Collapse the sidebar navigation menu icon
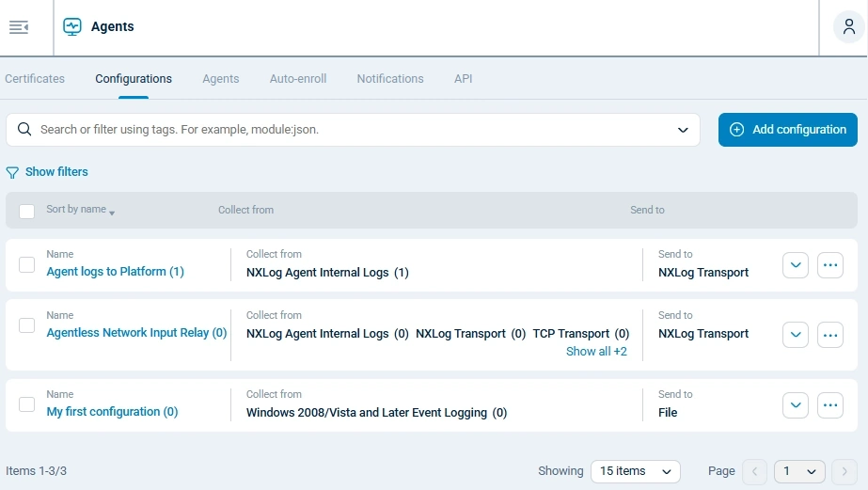The height and width of the screenshot is (490, 868). (x=19, y=27)
